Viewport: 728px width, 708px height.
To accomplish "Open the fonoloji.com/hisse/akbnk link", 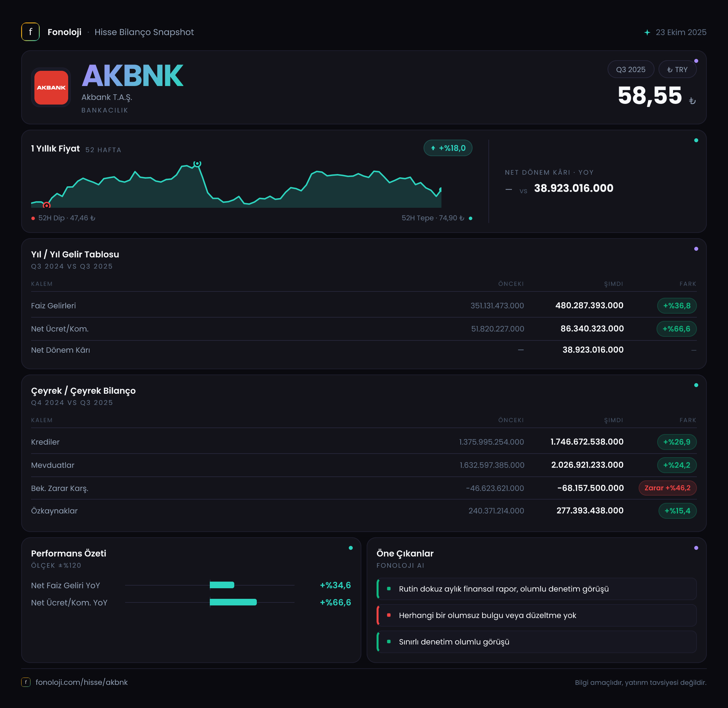I will click(81, 682).
